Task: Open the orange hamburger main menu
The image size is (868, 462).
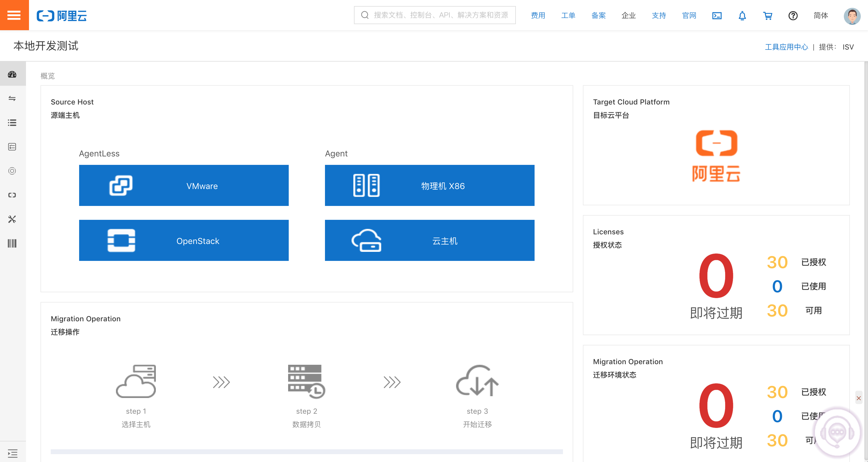Action: [14, 15]
